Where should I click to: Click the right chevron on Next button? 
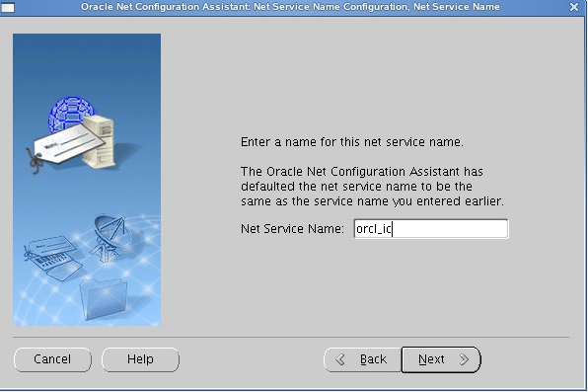(x=465, y=359)
